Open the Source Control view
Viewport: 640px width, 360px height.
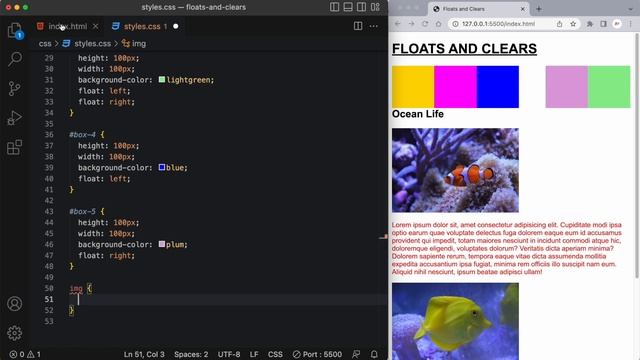click(15, 89)
